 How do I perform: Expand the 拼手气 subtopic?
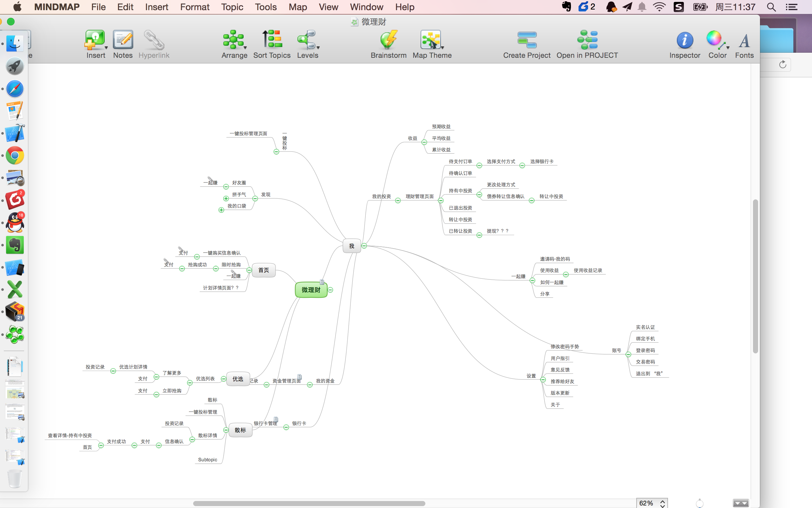[x=226, y=198]
